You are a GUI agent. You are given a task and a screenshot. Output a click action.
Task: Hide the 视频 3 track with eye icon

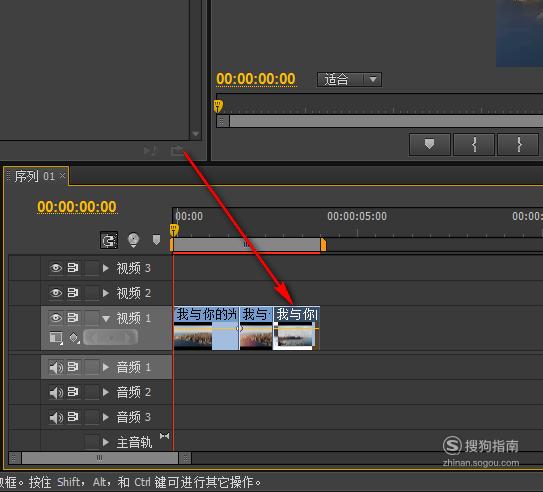tap(56, 268)
